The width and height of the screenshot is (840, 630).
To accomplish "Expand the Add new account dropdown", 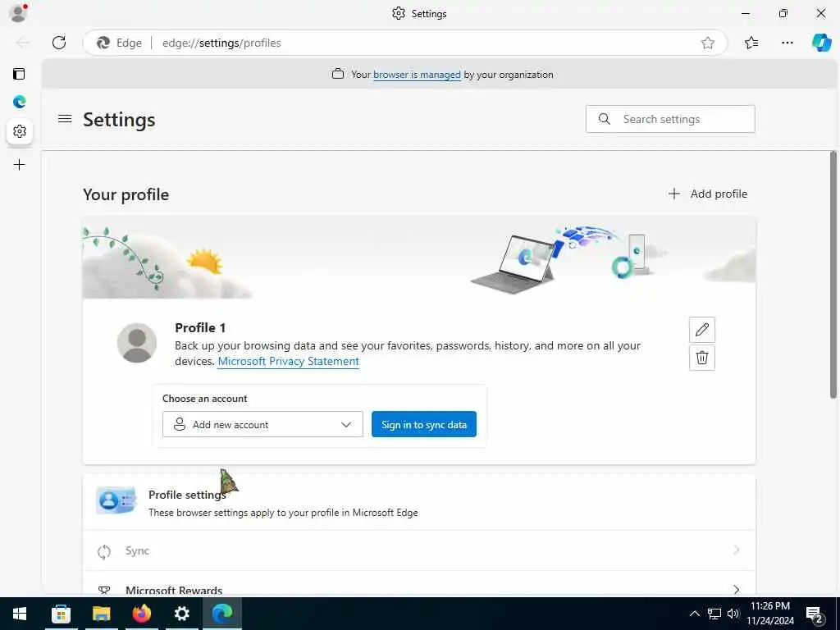I will coord(262,424).
